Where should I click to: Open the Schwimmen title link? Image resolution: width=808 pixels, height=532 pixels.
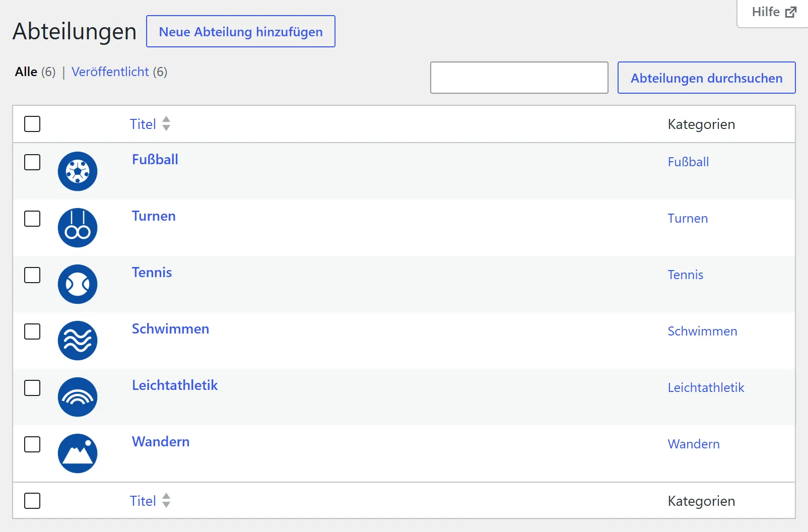(x=170, y=329)
